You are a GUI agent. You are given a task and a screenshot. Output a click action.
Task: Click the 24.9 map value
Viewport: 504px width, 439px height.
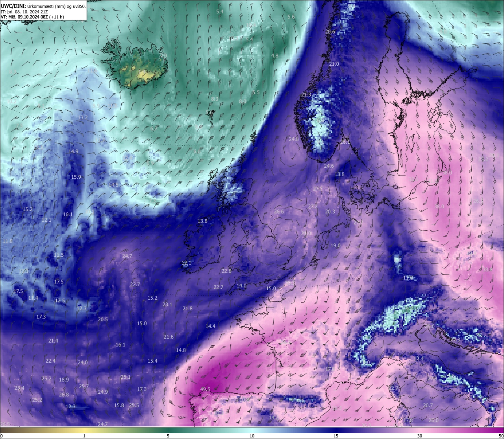[103, 392]
